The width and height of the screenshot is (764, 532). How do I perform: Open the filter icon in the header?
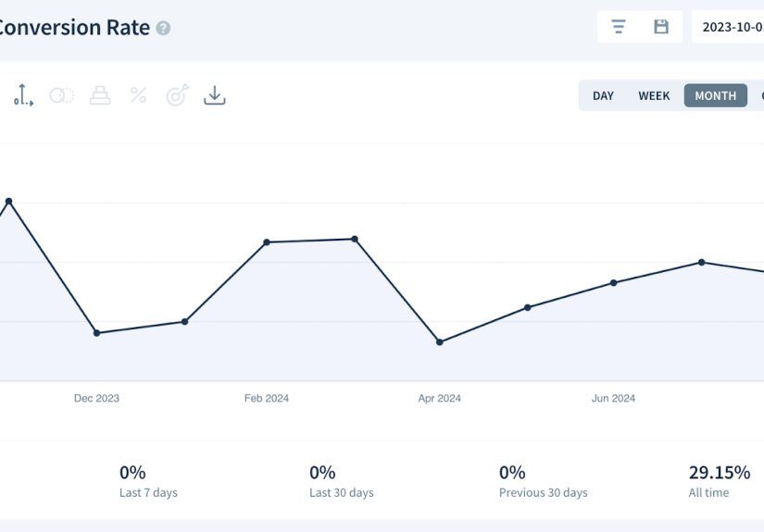coord(619,26)
